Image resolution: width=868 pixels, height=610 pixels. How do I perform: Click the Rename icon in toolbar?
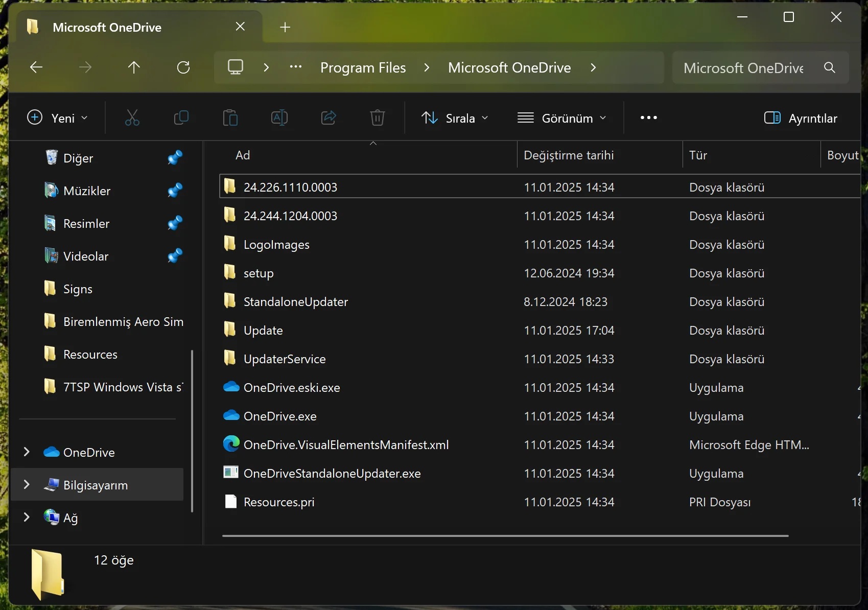pos(279,118)
